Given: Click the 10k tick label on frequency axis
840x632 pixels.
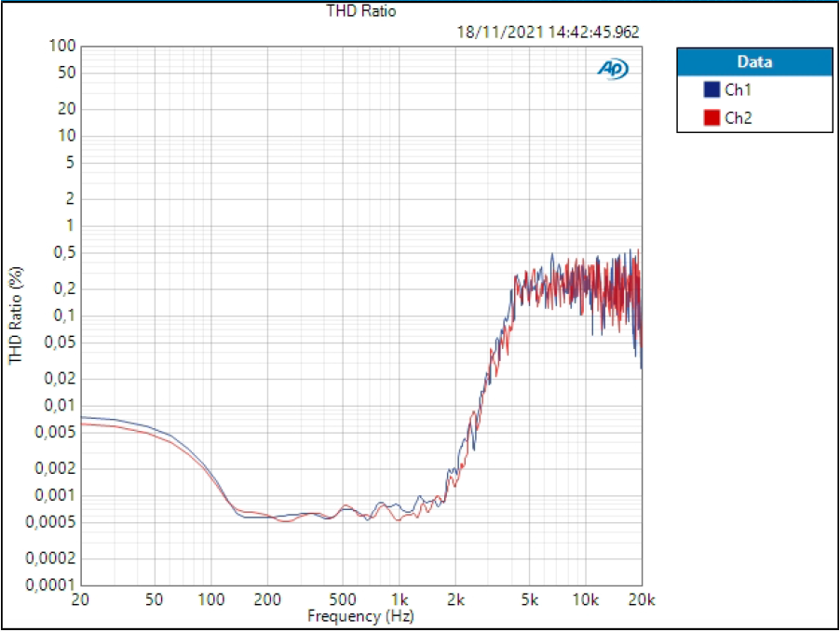Looking at the screenshot, I should coord(585,598).
